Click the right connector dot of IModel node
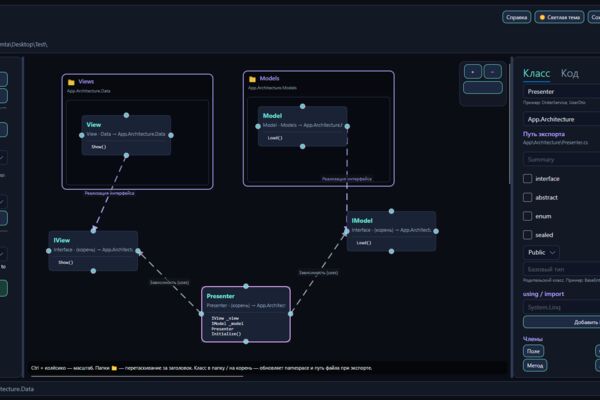600x400 pixels. 436,231
